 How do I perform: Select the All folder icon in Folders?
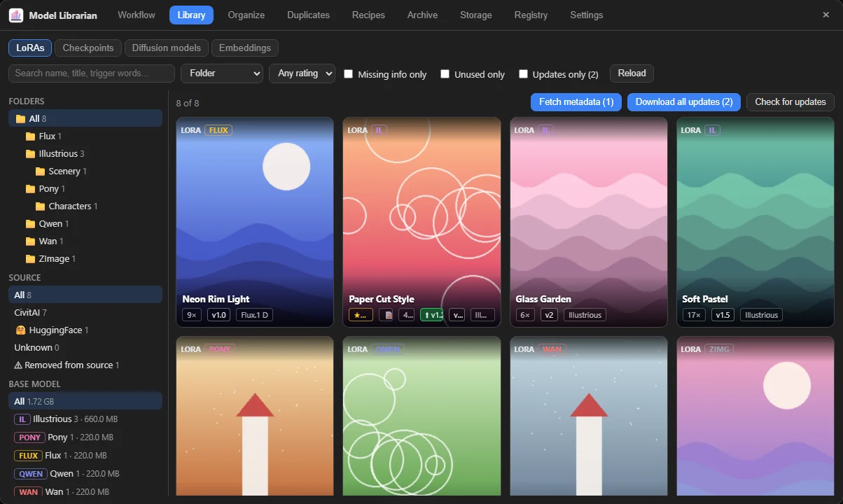pyautogui.click(x=20, y=119)
